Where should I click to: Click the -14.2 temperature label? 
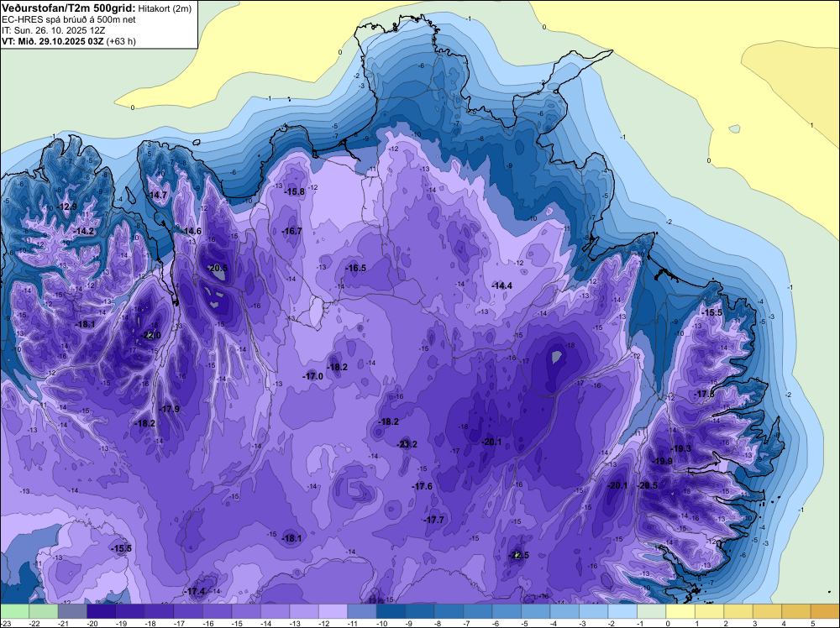pos(85,231)
